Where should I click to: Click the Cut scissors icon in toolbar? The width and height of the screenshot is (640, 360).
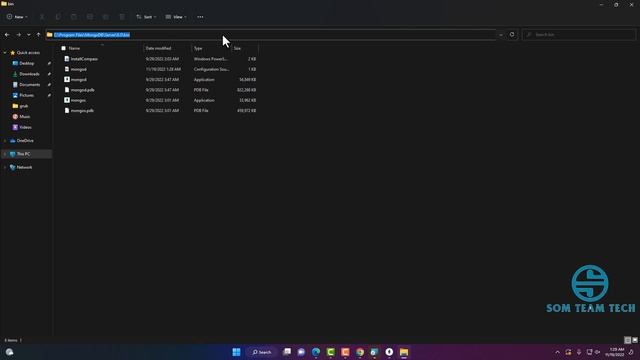tap(42, 17)
